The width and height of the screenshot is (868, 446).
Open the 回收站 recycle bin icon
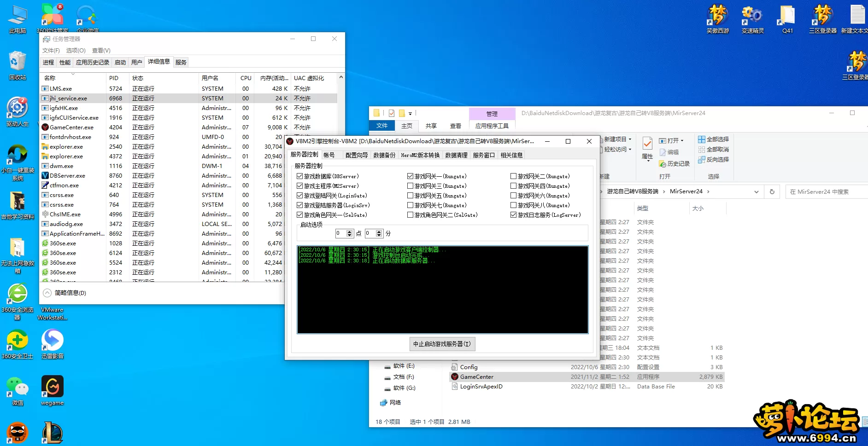coord(18,66)
